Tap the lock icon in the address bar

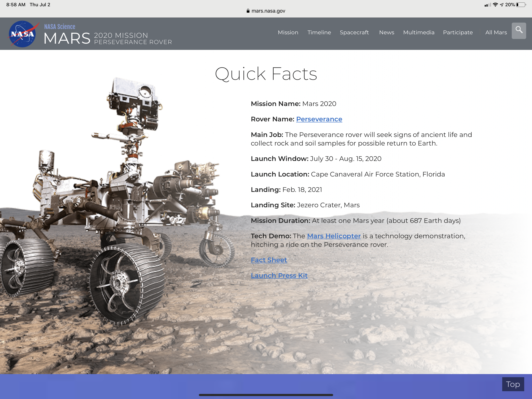248,11
